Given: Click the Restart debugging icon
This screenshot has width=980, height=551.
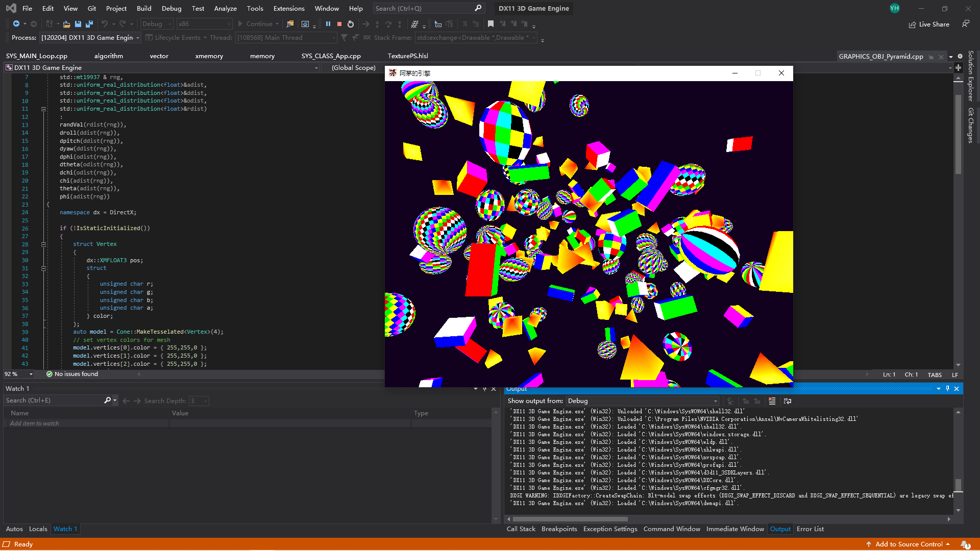Looking at the screenshot, I should pyautogui.click(x=351, y=24).
